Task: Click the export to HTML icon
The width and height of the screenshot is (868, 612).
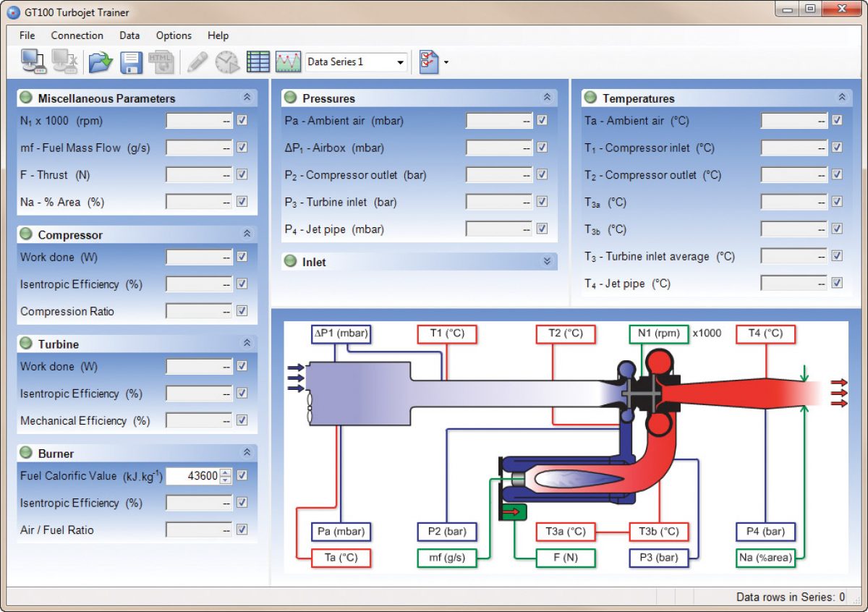Action: (161, 62)
